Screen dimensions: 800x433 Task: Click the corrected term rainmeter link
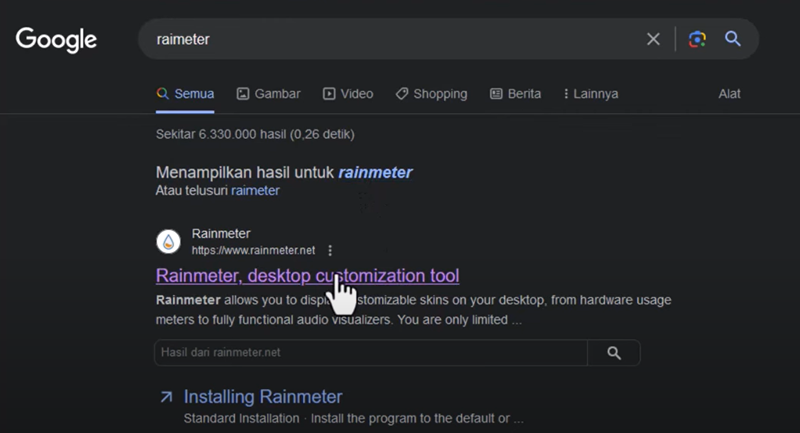[x=375, y=172]
